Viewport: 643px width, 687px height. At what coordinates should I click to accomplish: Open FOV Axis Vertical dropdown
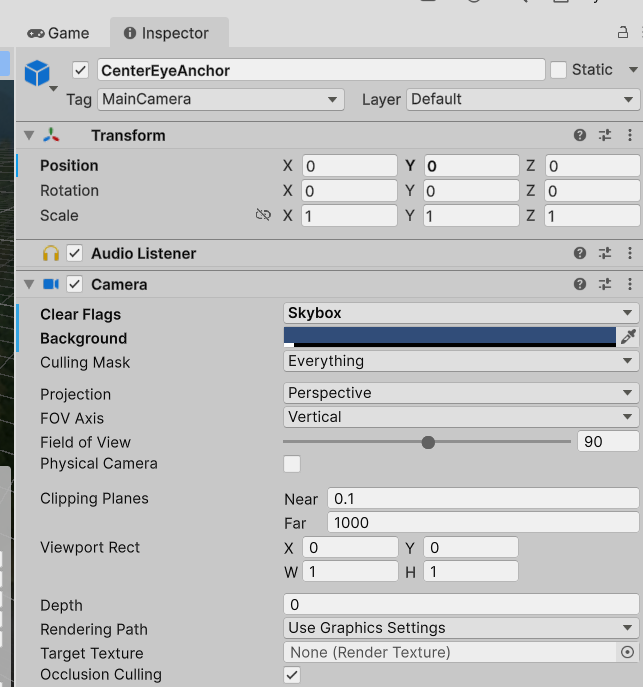click(x=461, y=417)
